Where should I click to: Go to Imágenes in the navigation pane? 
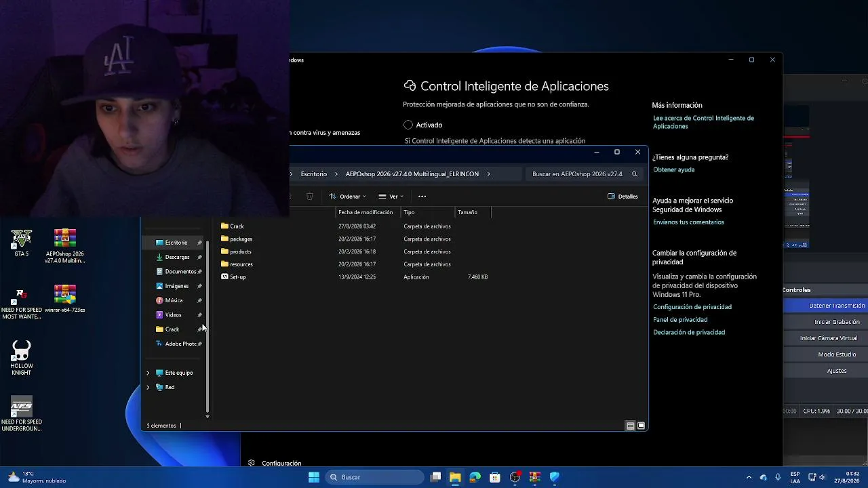(175, 286)
